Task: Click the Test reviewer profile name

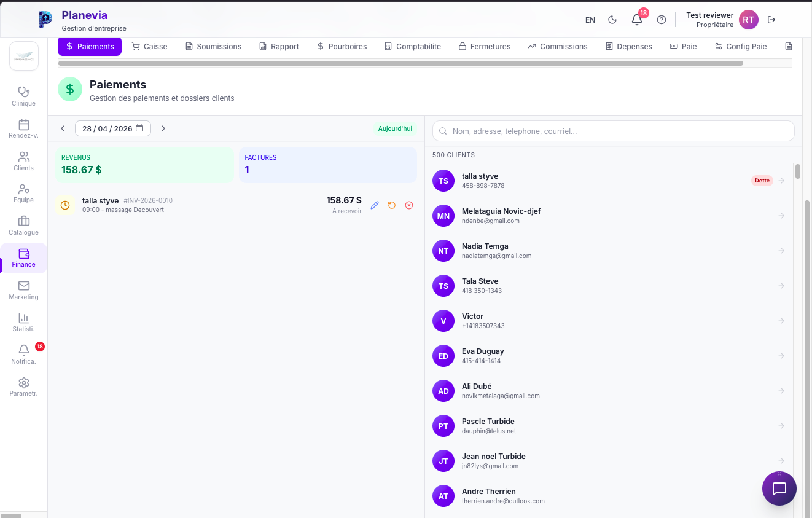Action: click(709, 15)
